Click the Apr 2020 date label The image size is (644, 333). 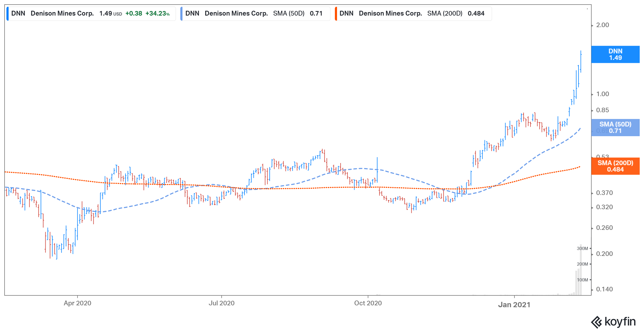point(78,303)
